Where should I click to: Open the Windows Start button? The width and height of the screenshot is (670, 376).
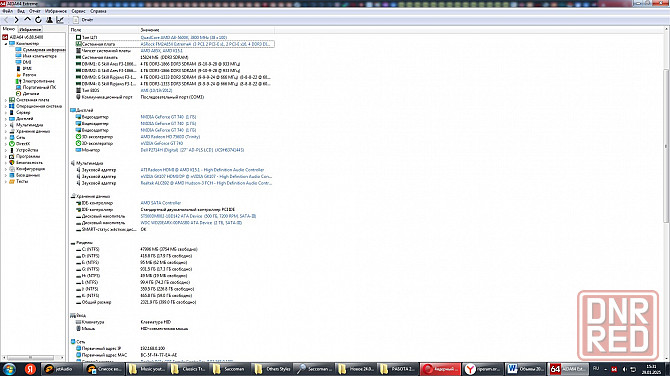pos(9,369)
